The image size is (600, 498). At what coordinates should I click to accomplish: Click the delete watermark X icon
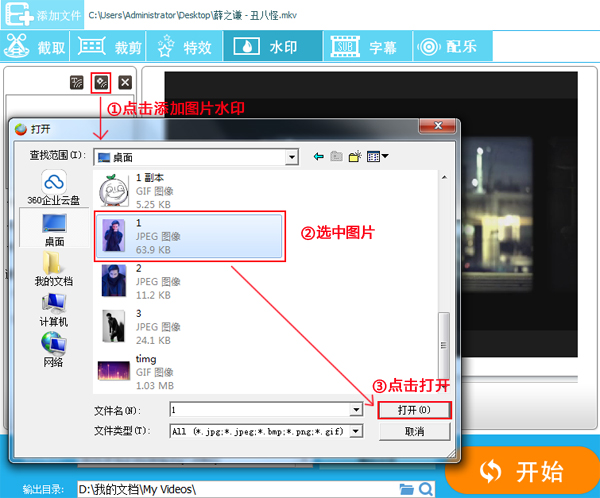coord(124,83)
